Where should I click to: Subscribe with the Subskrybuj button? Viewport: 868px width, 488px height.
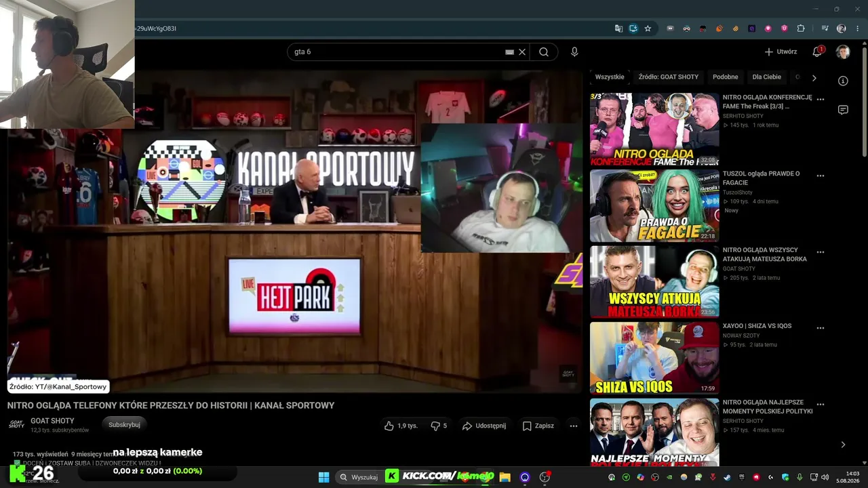[x=124, y=425]
